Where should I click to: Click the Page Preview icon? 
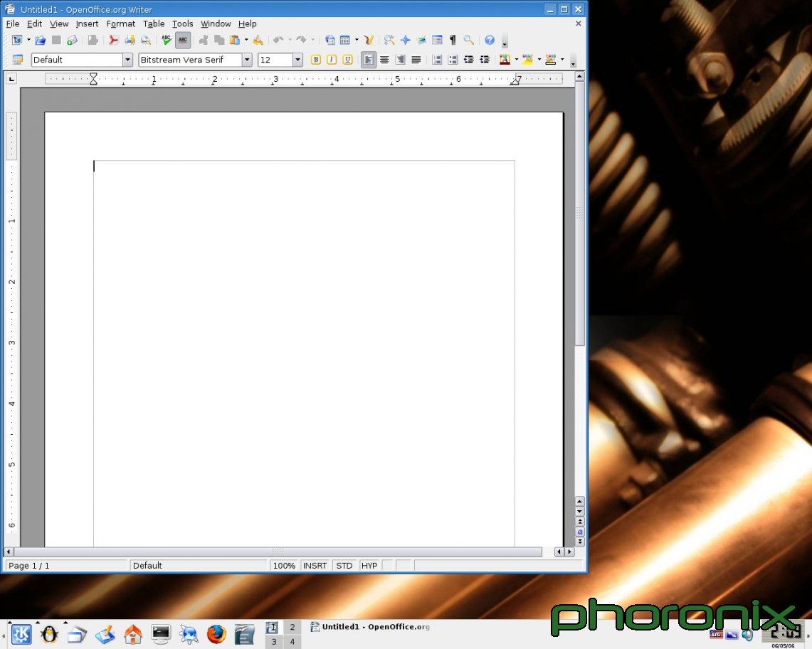(145, 41)
